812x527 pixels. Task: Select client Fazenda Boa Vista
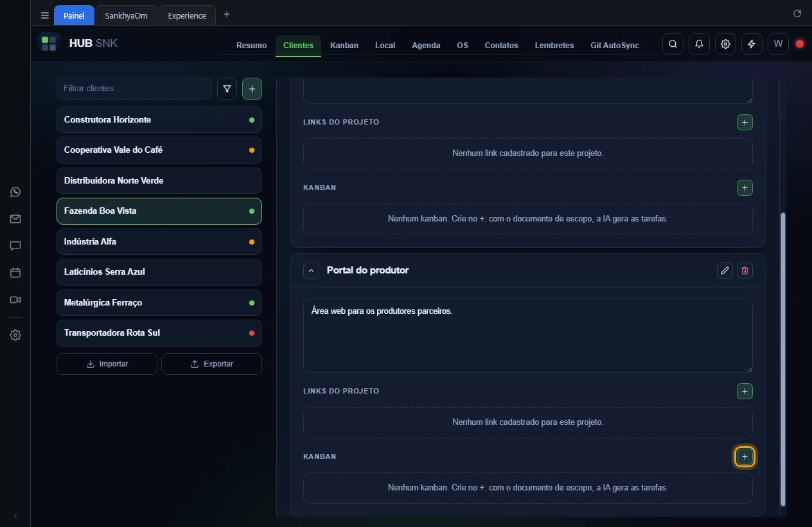coord(159,211)
